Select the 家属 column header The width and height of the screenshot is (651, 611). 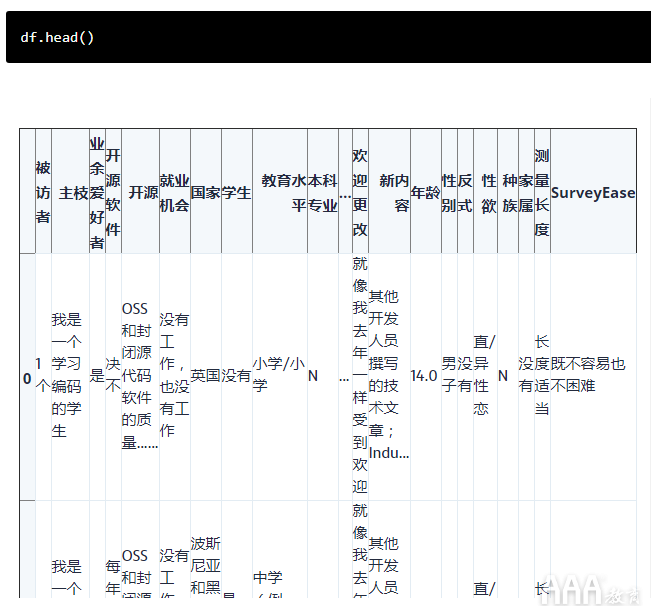click(526, 192)
